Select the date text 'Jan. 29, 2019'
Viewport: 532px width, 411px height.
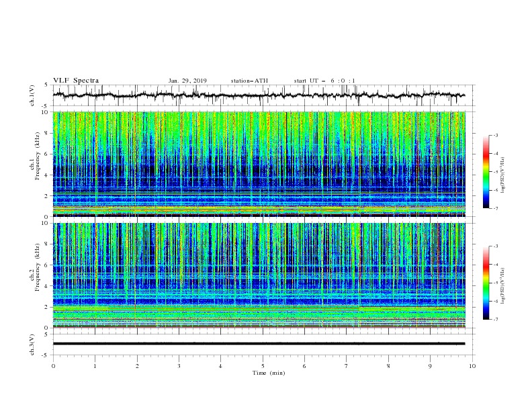[187, 81]
